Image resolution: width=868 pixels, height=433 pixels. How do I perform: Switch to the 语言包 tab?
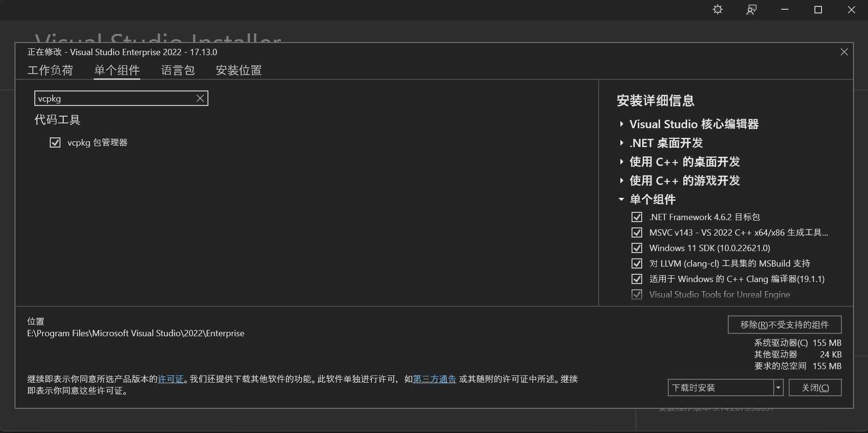click(178, 71)
